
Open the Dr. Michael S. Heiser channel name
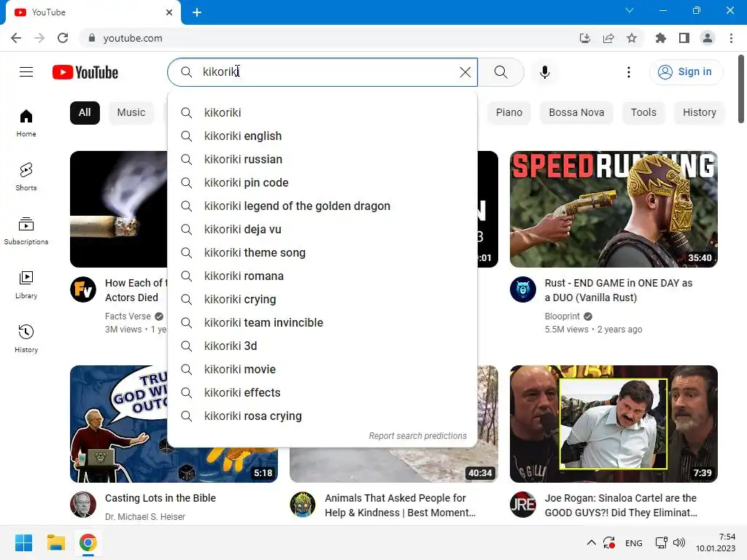(145, 517)
